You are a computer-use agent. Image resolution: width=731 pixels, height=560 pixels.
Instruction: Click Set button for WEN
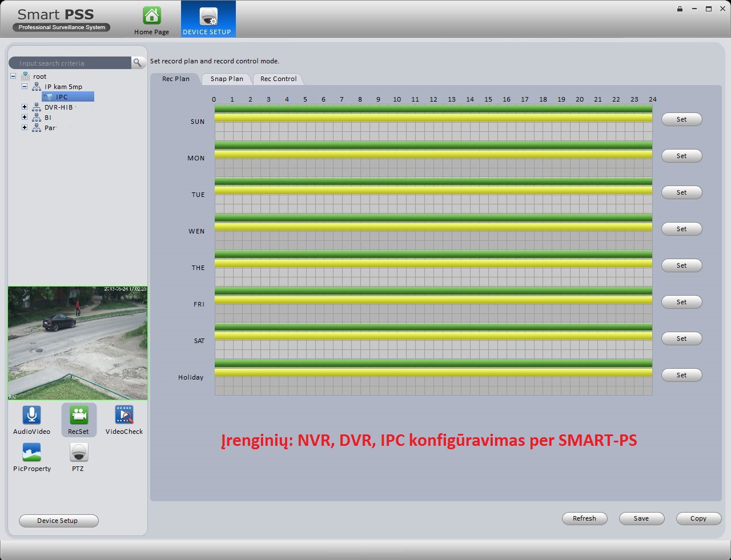tap(681, 229)
